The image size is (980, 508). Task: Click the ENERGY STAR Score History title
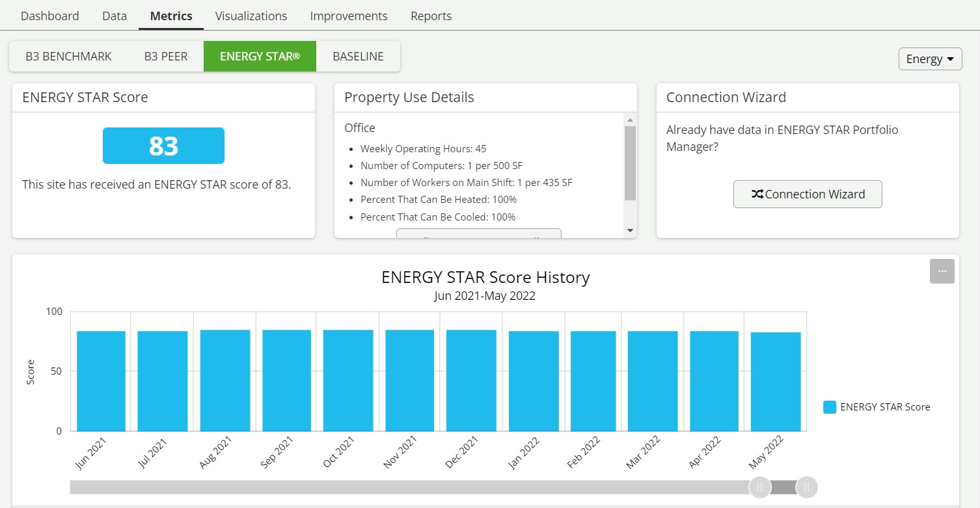(485, 277)
